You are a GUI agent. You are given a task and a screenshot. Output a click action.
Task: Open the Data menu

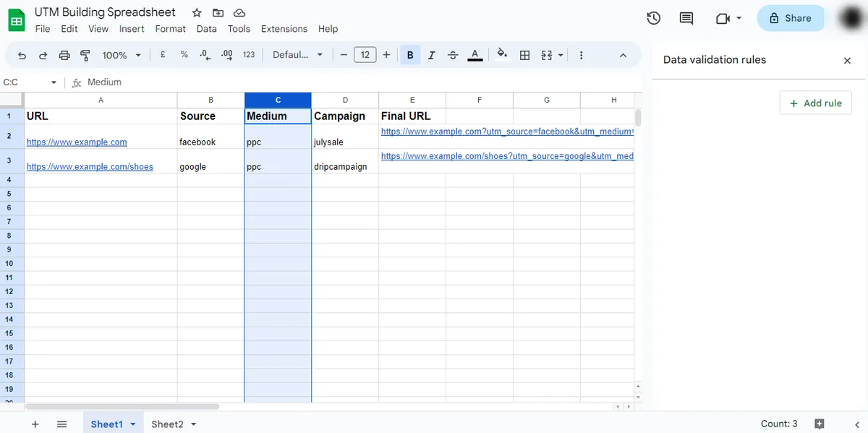[206, 29]
